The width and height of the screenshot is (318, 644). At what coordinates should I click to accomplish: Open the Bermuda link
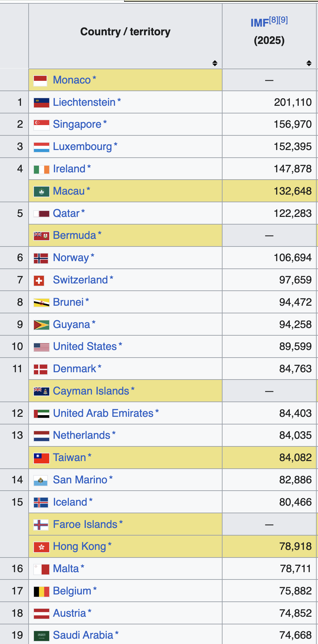pos(75,236)
